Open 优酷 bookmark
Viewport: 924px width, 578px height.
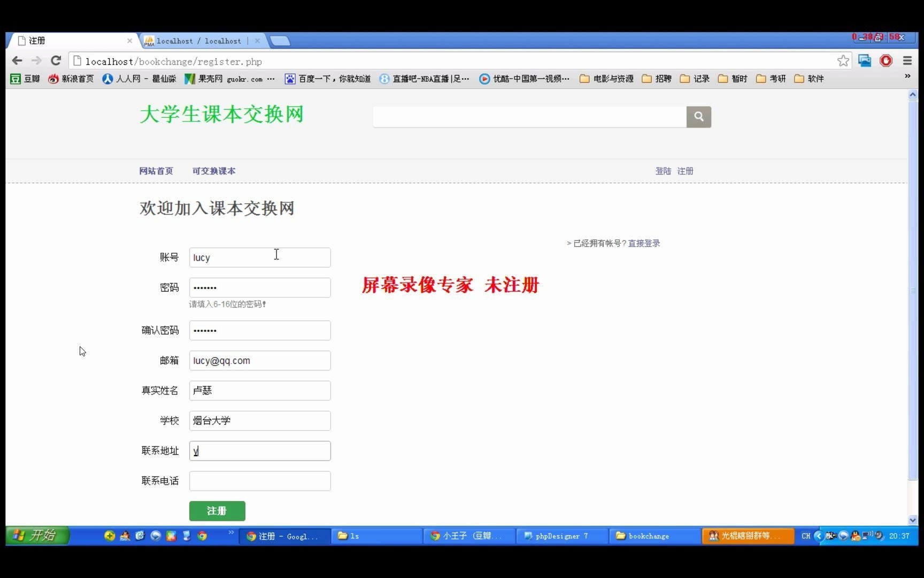click(x=524, y=79)
